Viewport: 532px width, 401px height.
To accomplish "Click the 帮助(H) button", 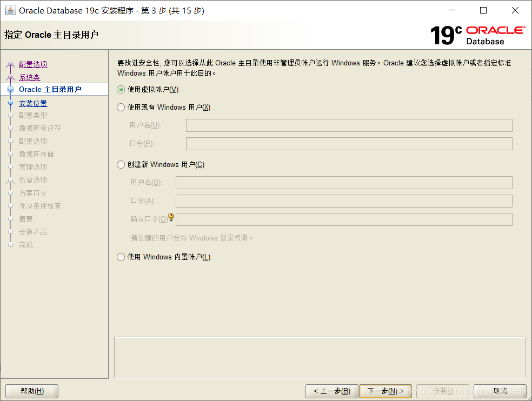I will [32, 391].
